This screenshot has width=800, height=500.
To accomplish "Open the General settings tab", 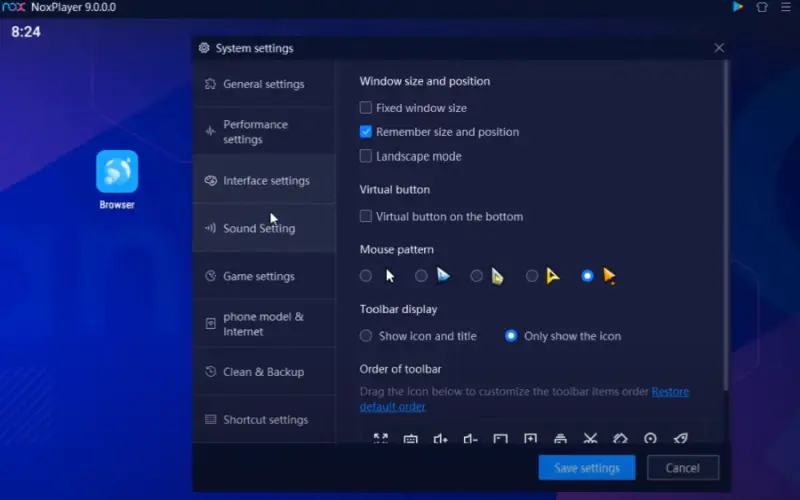I will [x=264, y=84].
